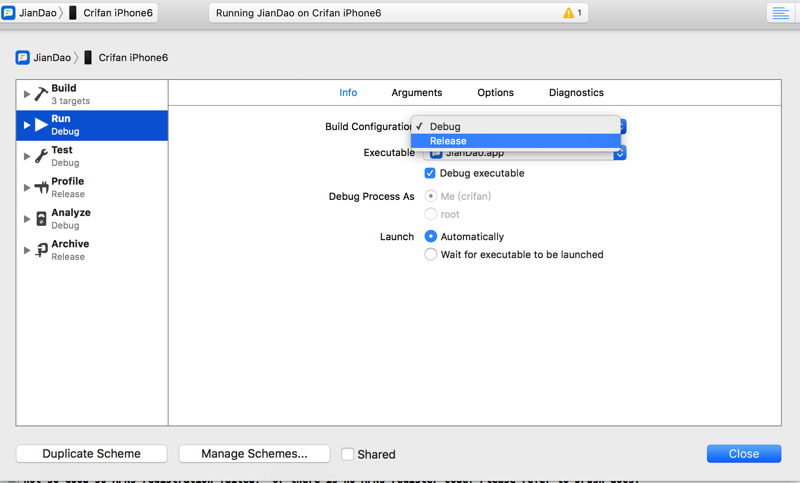Select the Archive Release row label

[x=70, y=250]
